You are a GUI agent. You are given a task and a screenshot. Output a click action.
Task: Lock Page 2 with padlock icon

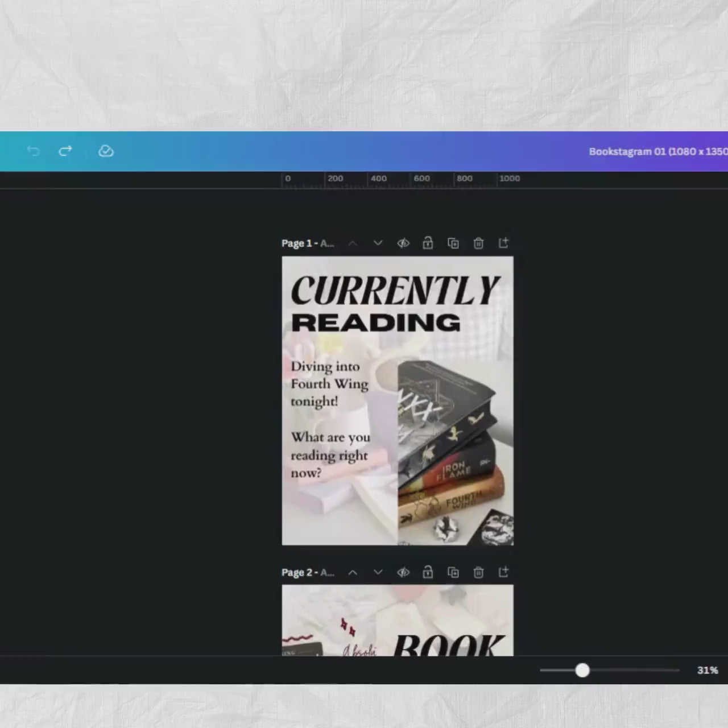[428, 572]
